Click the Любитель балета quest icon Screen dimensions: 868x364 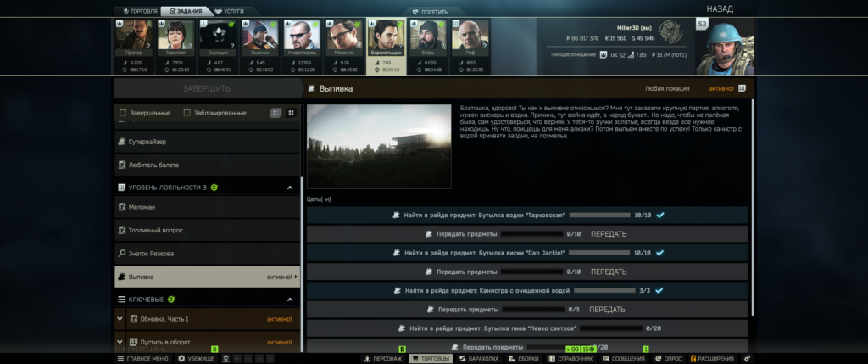pyautogui.click(x=122, y=165)
